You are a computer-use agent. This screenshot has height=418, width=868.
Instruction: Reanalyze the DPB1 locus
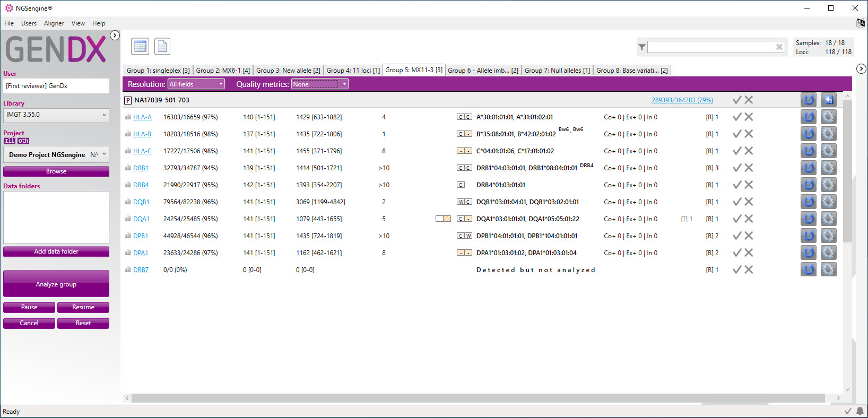(x=809, y=236)
